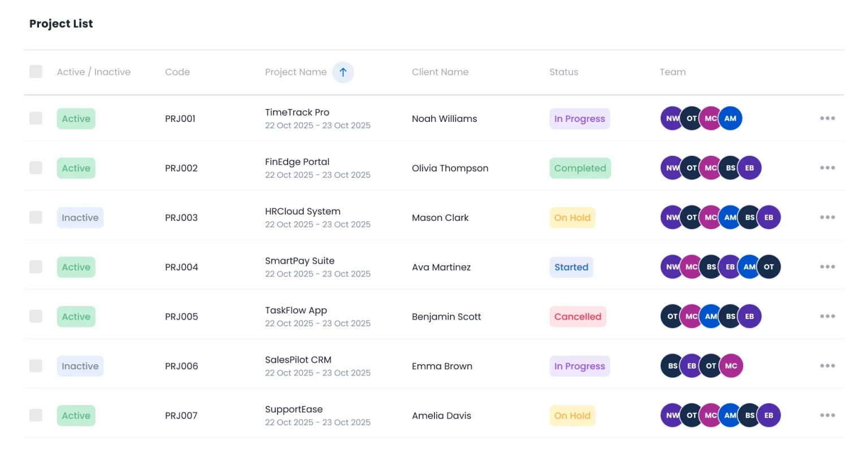The width and height of the screenshot is (868, 450).
Task: Click the NW avatar in the SupportEase team
Action: coord(671,416)
